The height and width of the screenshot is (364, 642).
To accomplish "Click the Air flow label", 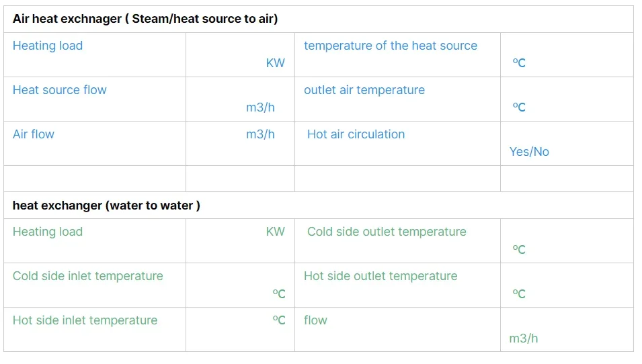I will coord(34,134).
